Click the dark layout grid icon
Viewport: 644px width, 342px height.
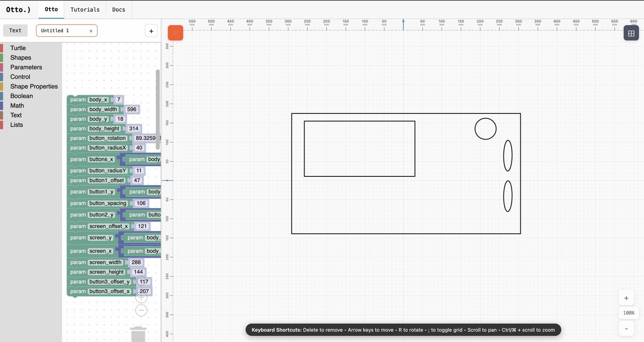(631, 33)
